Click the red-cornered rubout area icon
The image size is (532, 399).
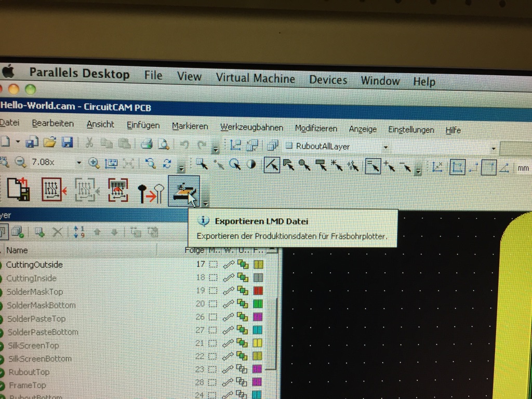118,190
